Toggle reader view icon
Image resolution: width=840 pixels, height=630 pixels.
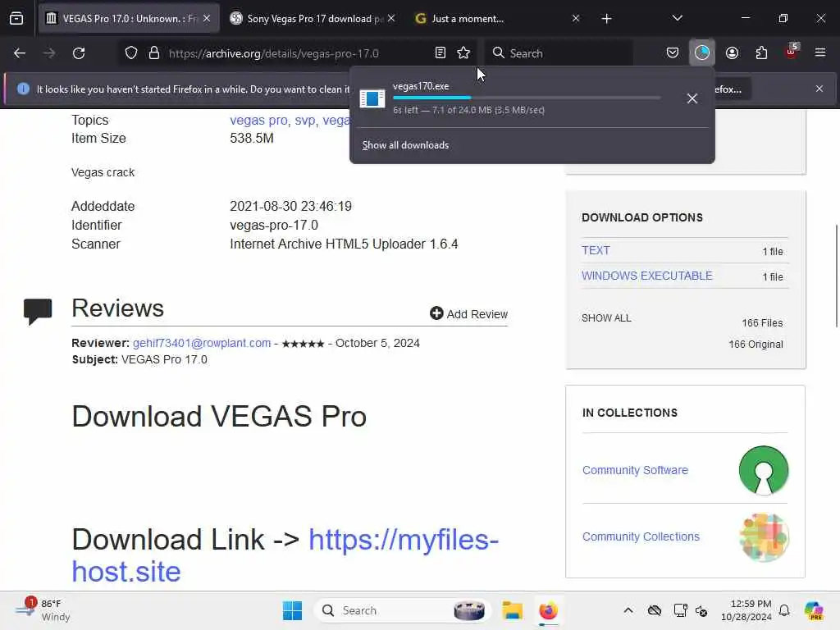coord(441,53)
